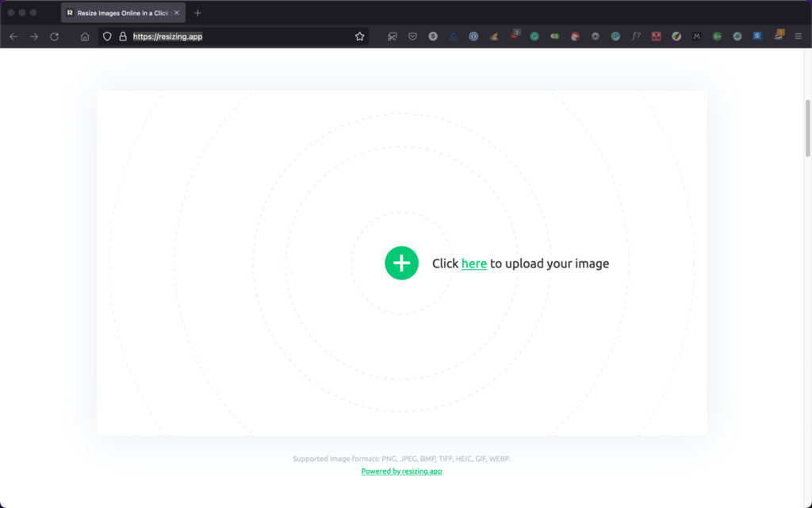The width and height of the screenshot is (812, 508).
Task: Select the 'Resize Images Online' tab
Action: pos(119,13)
